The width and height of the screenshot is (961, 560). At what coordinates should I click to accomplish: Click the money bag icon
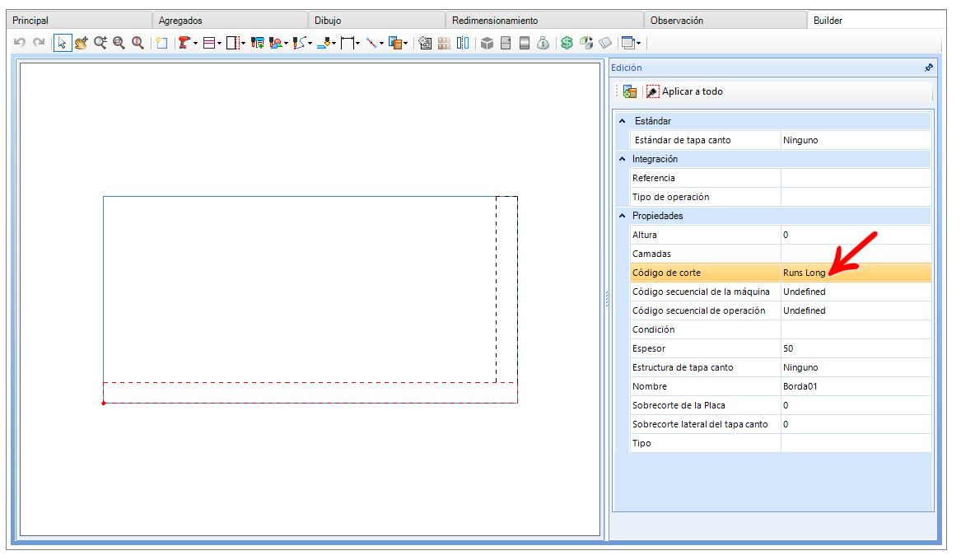coord(543,42)
